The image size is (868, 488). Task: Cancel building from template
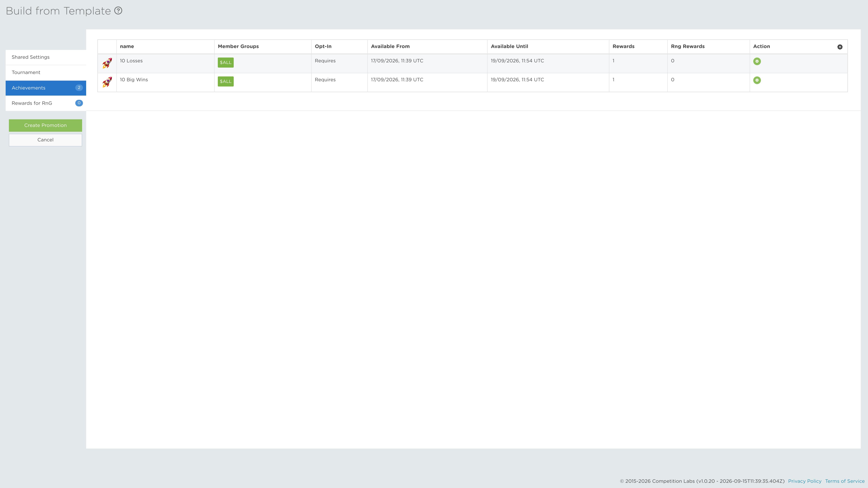pyautogui.click(x=45, y=140)
